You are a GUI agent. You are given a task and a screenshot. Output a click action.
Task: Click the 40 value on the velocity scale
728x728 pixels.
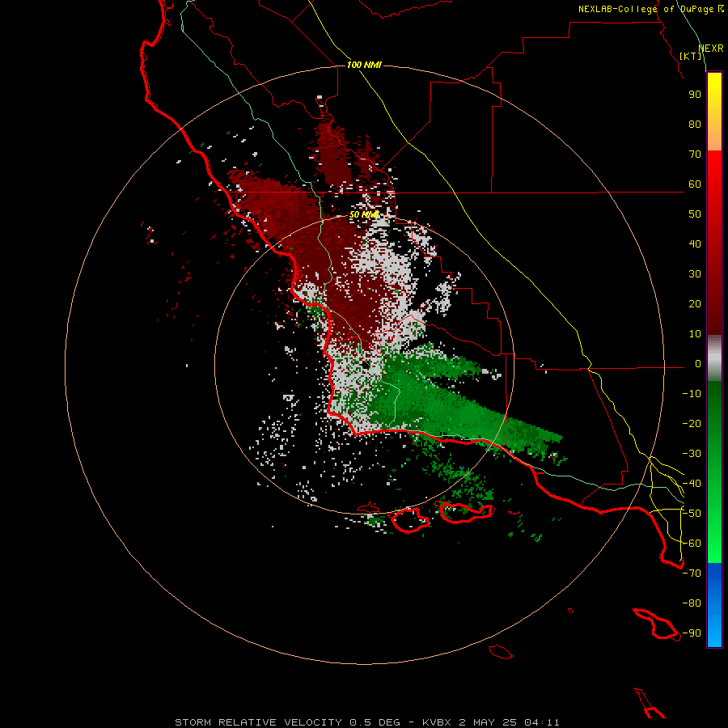click(695, 243)
